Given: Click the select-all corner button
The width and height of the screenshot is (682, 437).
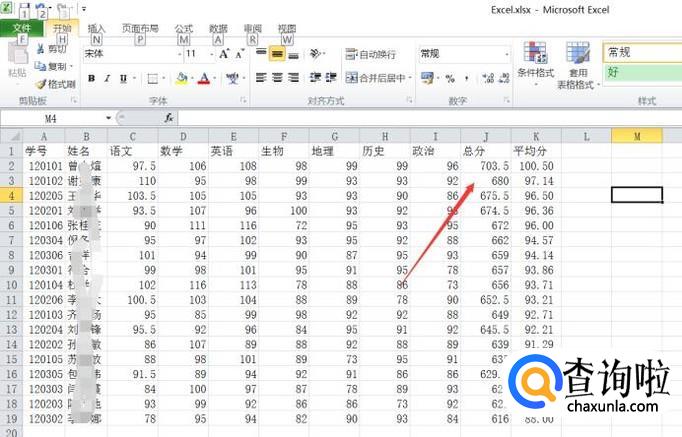Looking at the screenshot, I should coord(12,137).
